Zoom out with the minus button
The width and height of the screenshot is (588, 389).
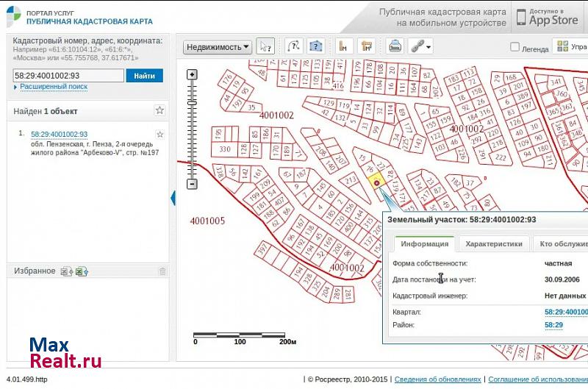(192, 184)
